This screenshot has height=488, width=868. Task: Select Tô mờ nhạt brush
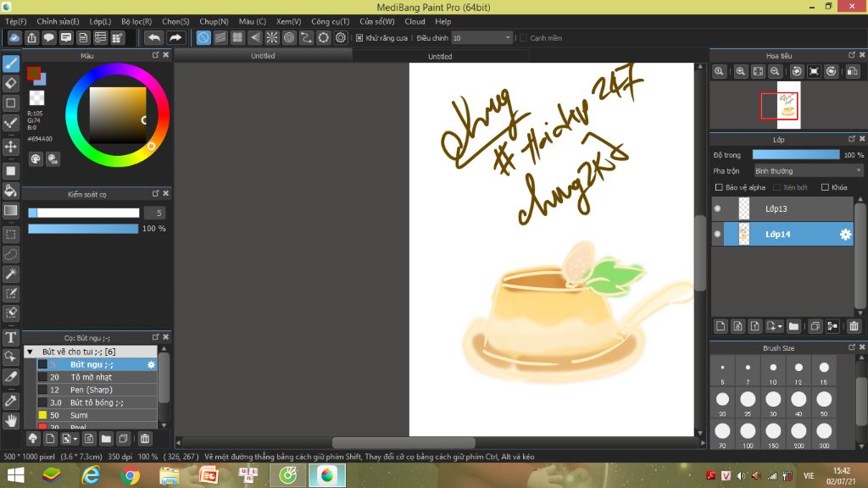(x=97, y=377)
